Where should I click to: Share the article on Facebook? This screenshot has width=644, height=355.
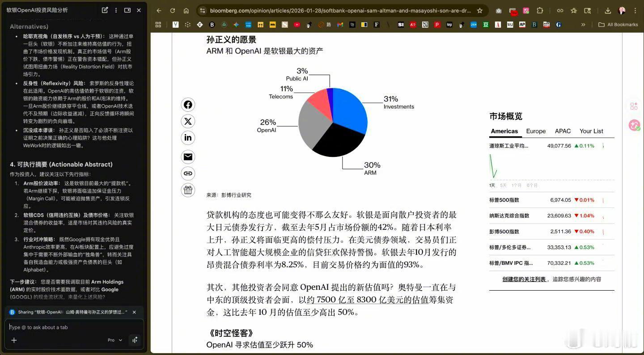click(188, 104)
